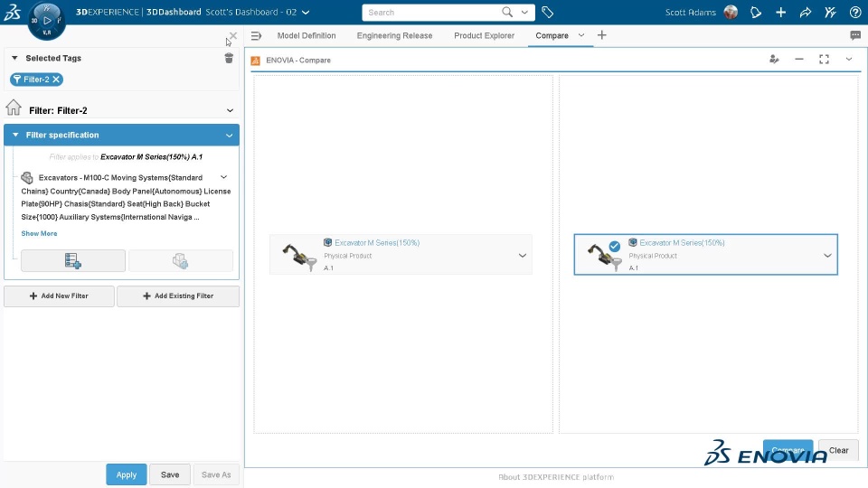Viewport: 868px width, 488px height.
Task: Open Filter specification header chevron
Action: click(229, 136)
